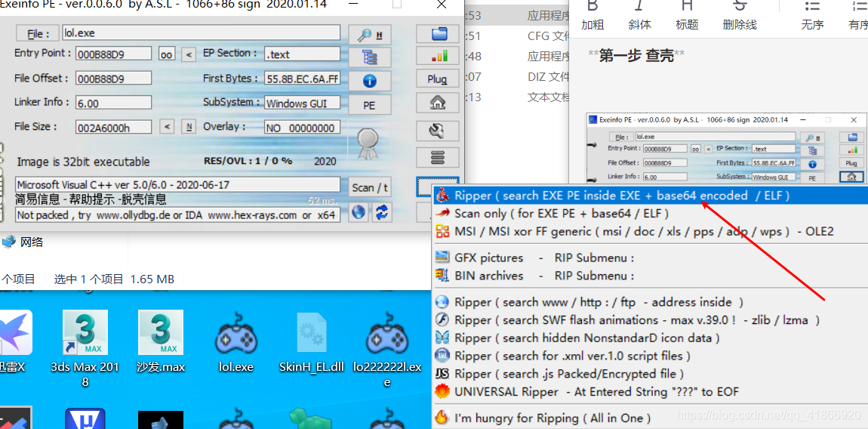Choose Ripper search www / http / ftp

pos(649,302)
